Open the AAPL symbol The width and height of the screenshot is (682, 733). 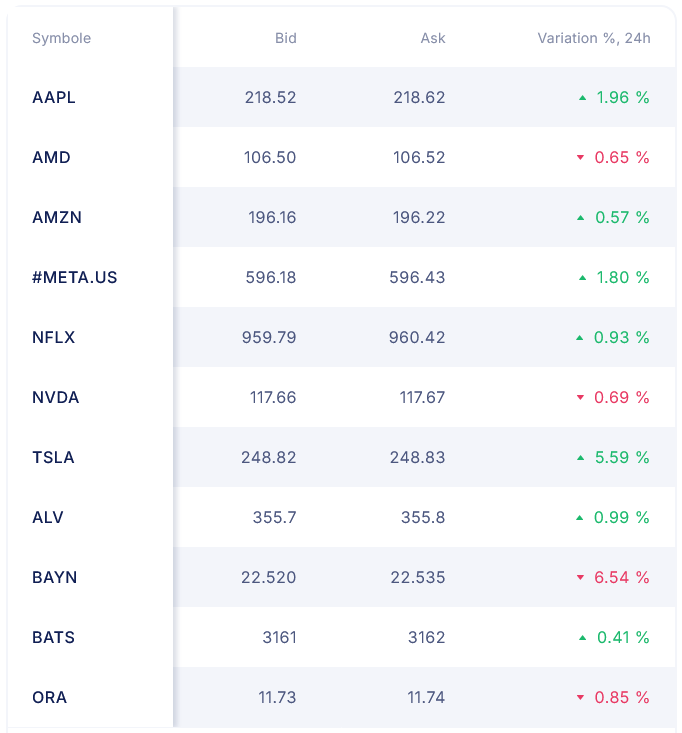pos(54,98)
